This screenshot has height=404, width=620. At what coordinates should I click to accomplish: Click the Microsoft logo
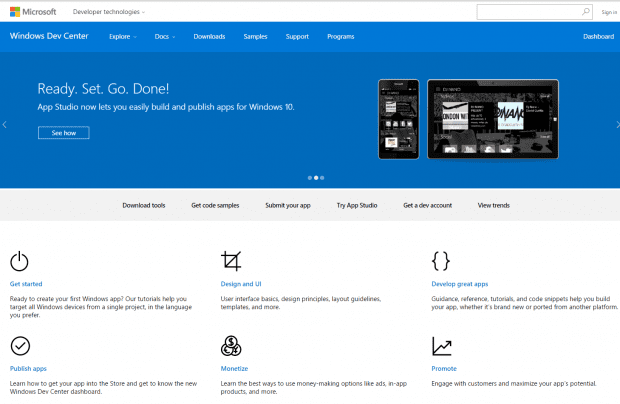tap(33, 12)
